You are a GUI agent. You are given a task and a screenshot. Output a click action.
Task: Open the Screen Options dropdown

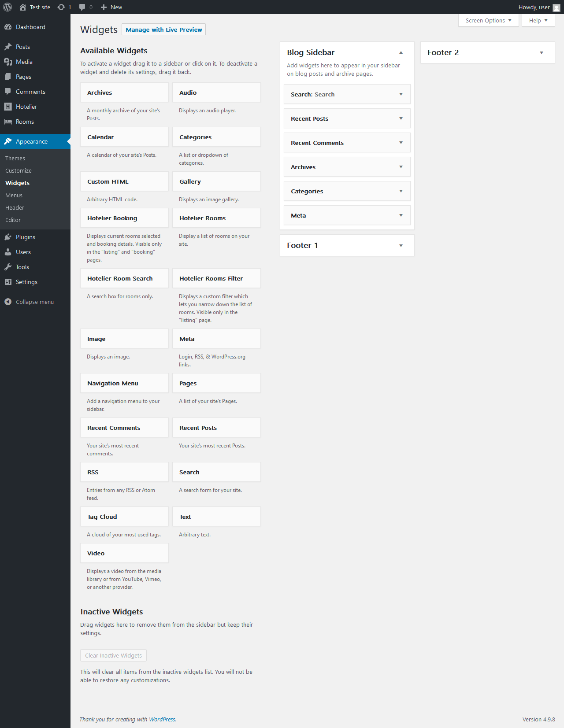tap(488, 20)
